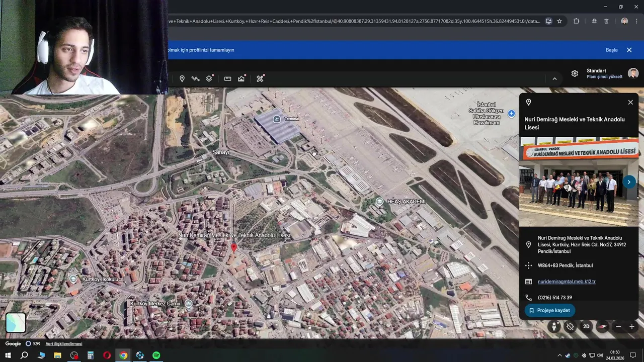Screen dimensions: 644x362
Task: Click 'Planı şimdi yükselt' upgrade link
Action: pyautogui.click(x=604, y=77)
